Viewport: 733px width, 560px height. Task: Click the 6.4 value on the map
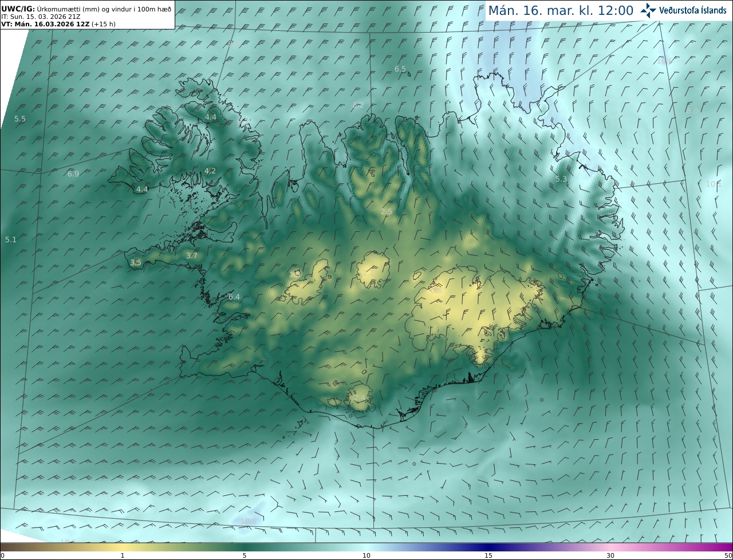[234, 297]
